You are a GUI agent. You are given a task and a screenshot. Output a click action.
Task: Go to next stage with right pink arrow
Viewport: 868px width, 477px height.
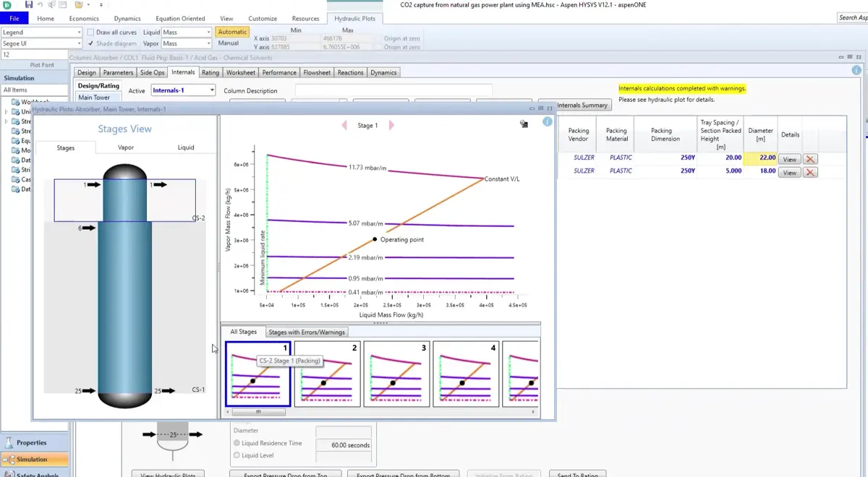[391, 125]
